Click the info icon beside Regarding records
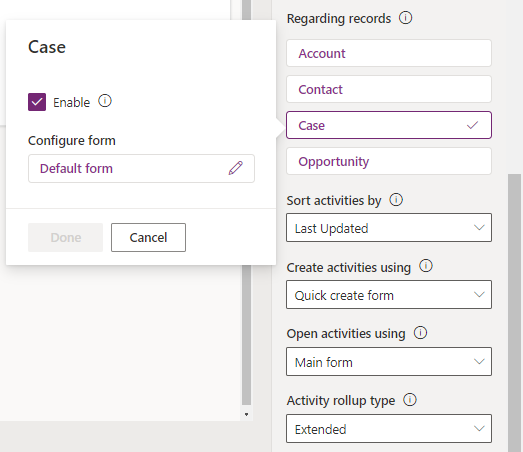The width and height of the screenshot is (523, 452). pyautogui.click(x=406, y=18)
